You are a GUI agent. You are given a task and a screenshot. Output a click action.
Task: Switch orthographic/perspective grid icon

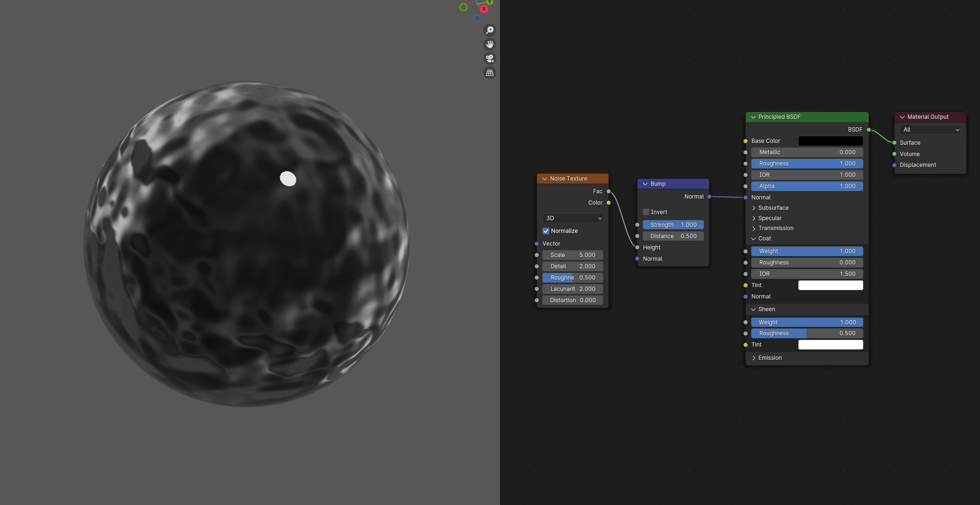click(x=490, y=73)
